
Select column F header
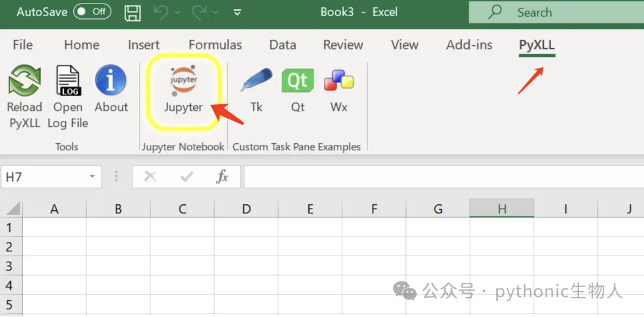pos(374,209)
